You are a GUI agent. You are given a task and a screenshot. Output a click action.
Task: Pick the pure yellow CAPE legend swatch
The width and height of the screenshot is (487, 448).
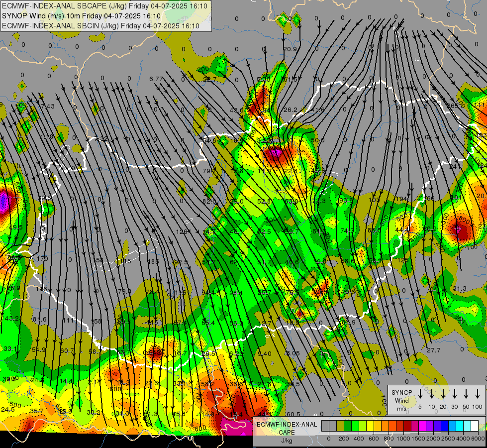pyautogui.click(x=370, y=426)
